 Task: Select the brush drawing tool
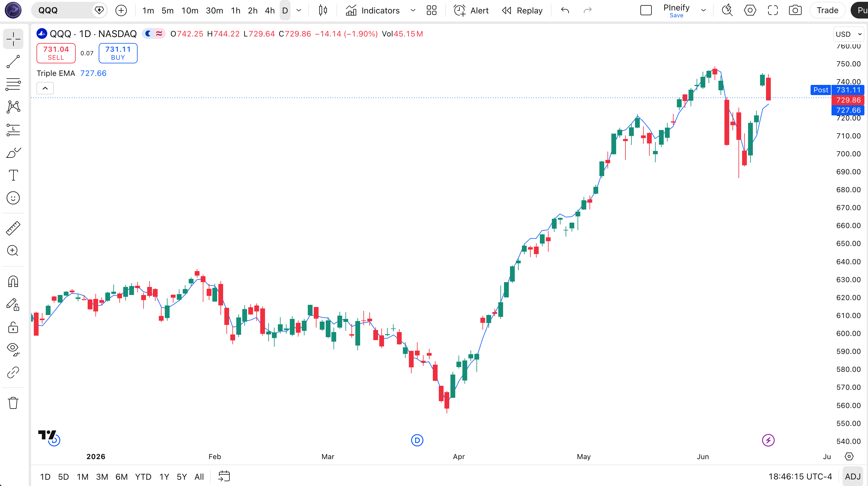[13, 152]
